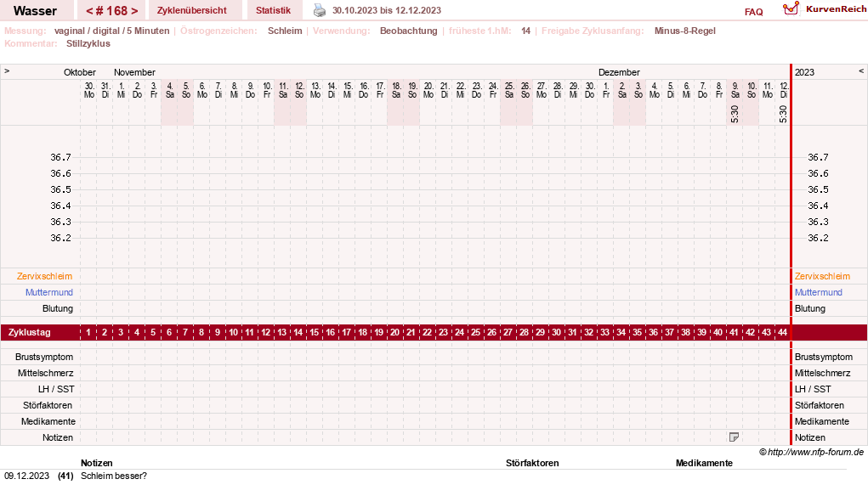Click the bold Medikamente column heading
Screen dimensions: 868x496
tap(704, 464)
